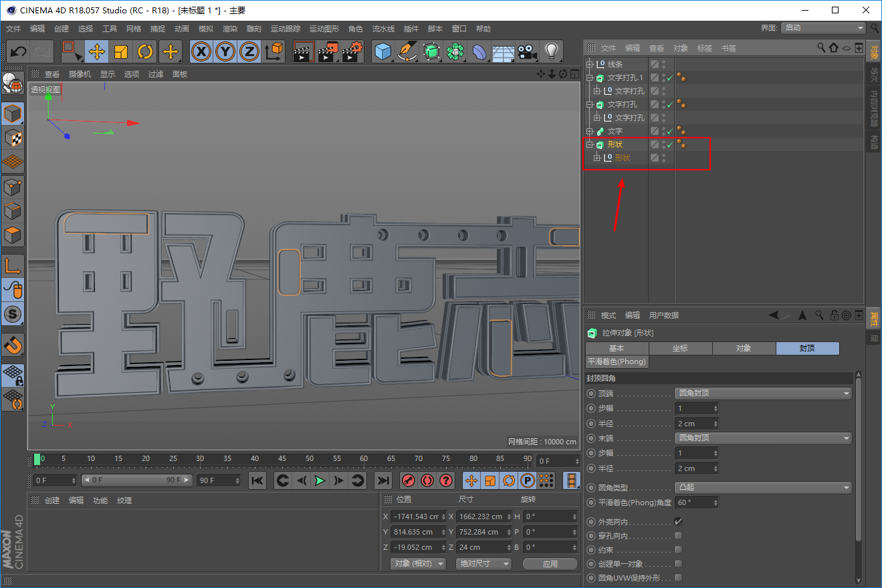882x588 pixels.
Task: Enable the 穿孔向内 checkbox
Action: coord(678,536)
